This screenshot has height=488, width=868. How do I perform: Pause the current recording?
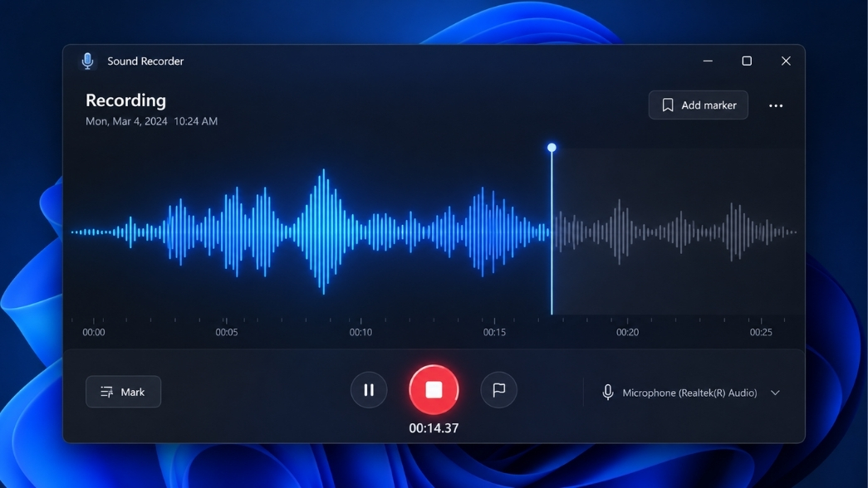pyautogui.click(x=369, y=390)
